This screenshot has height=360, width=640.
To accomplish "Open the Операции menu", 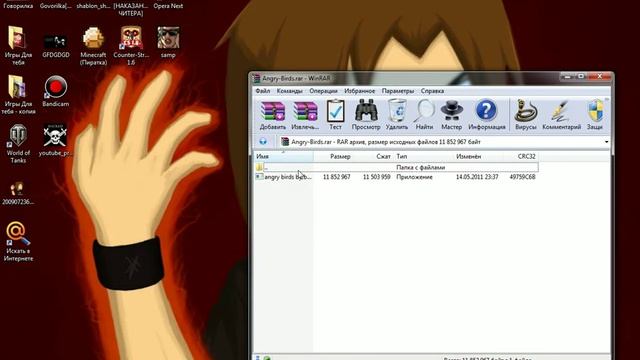I will (323, 91).
